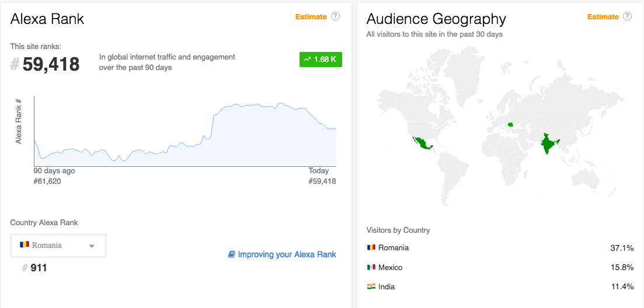Click the orange Estimate label in Audience Geography

click(x=603, y=16)
